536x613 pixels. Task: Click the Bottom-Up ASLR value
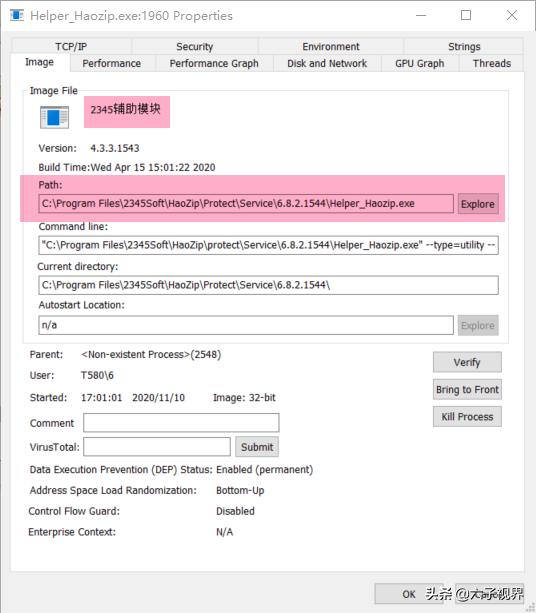pyautogui.click(x=240, y=490)
